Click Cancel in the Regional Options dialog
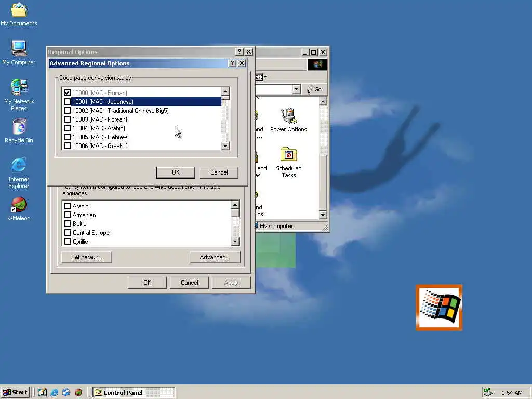 point(189,282)
